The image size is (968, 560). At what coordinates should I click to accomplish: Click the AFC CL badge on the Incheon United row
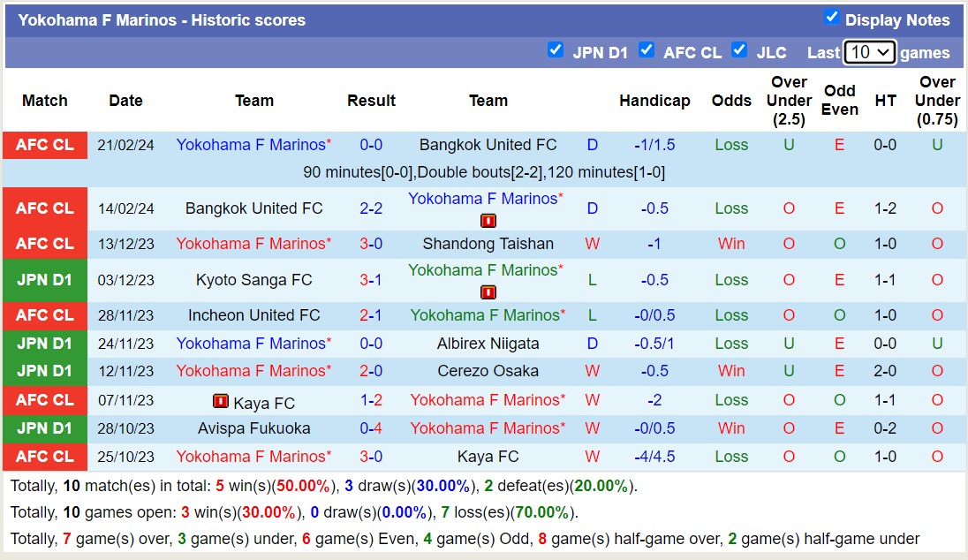[44, 315]
